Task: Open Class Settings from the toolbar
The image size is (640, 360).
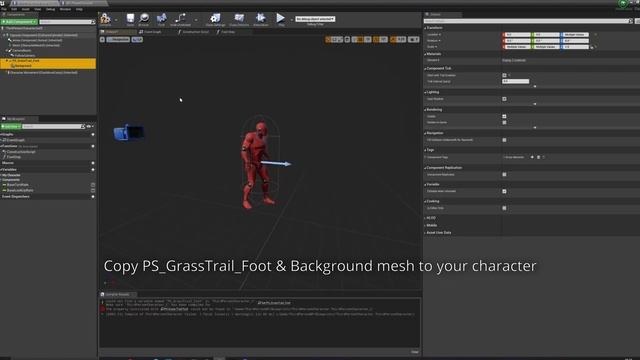Action: tap(215, 19)
